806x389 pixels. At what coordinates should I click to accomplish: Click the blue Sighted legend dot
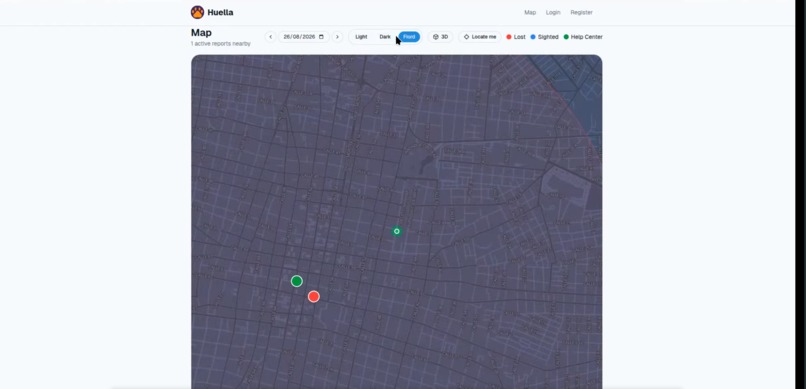533,37
